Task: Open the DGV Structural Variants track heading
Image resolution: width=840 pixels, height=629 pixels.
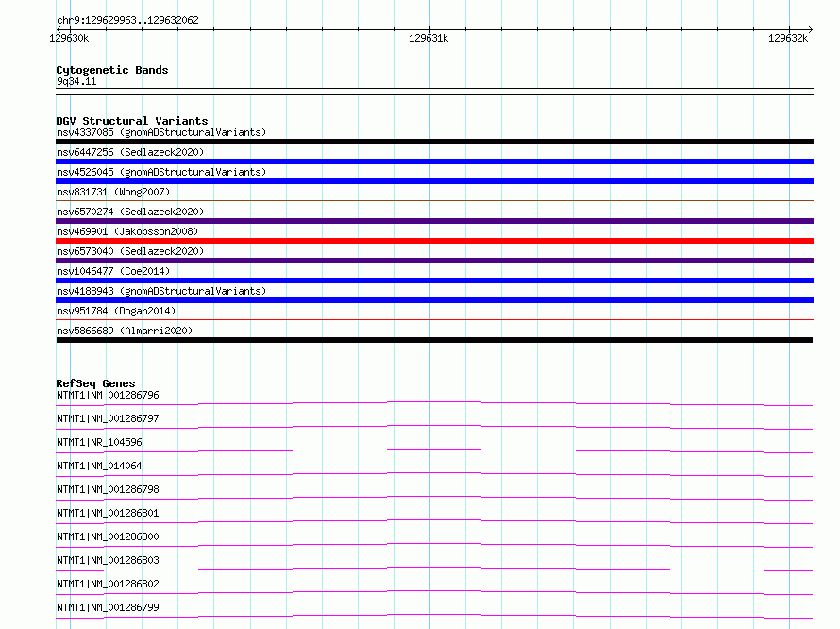Action: click(132, 121)
